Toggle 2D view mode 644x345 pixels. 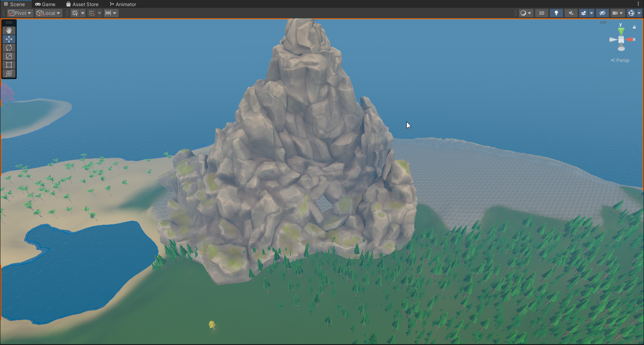point(541,13)
